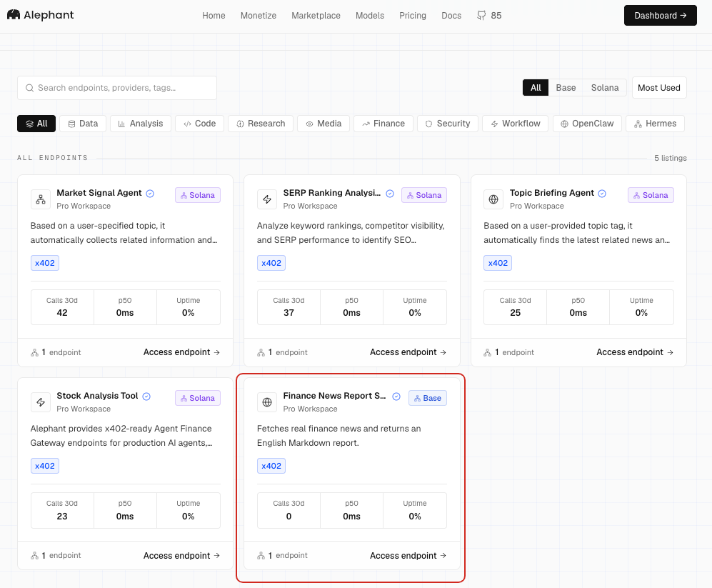Access endpoint for SERP Ranking Analysis
This screenshot has width=712, height=588.
click(408, 352)
